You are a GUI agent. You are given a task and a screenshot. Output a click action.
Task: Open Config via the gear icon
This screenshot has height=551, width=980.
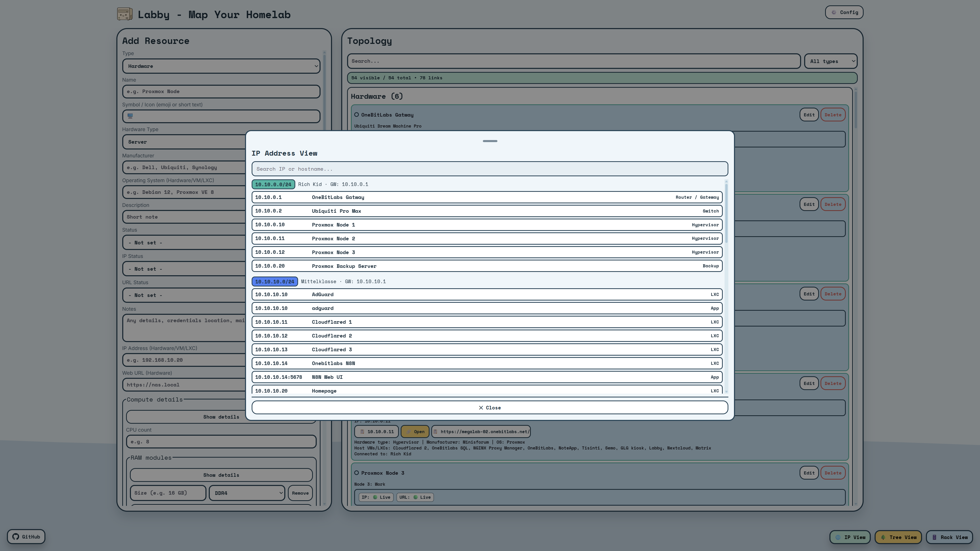(834, 12)
